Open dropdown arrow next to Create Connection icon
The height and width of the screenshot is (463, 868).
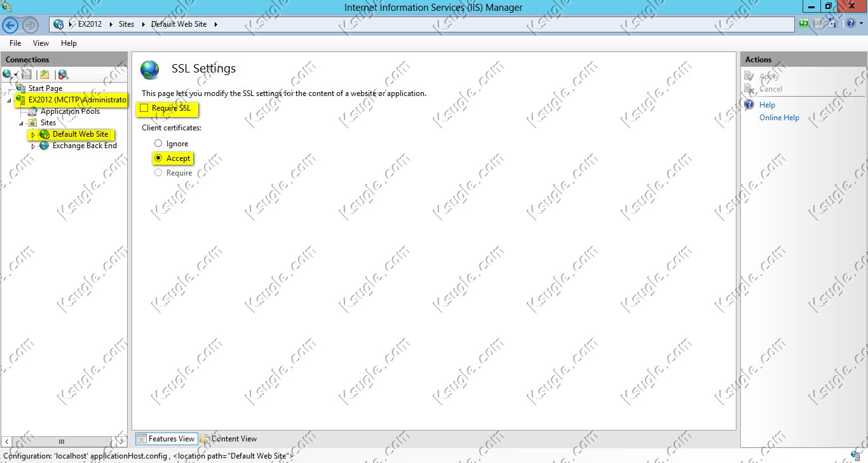click(x=16, y=75)
